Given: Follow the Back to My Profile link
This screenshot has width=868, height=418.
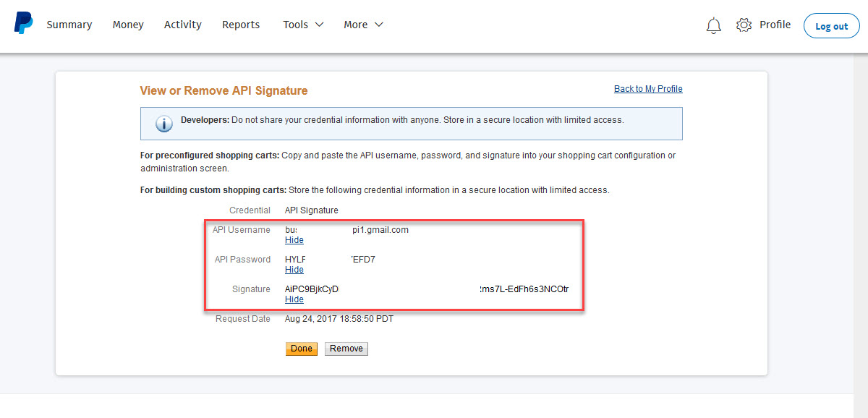Looking at the screenshot, I should [x=648, y=89].
